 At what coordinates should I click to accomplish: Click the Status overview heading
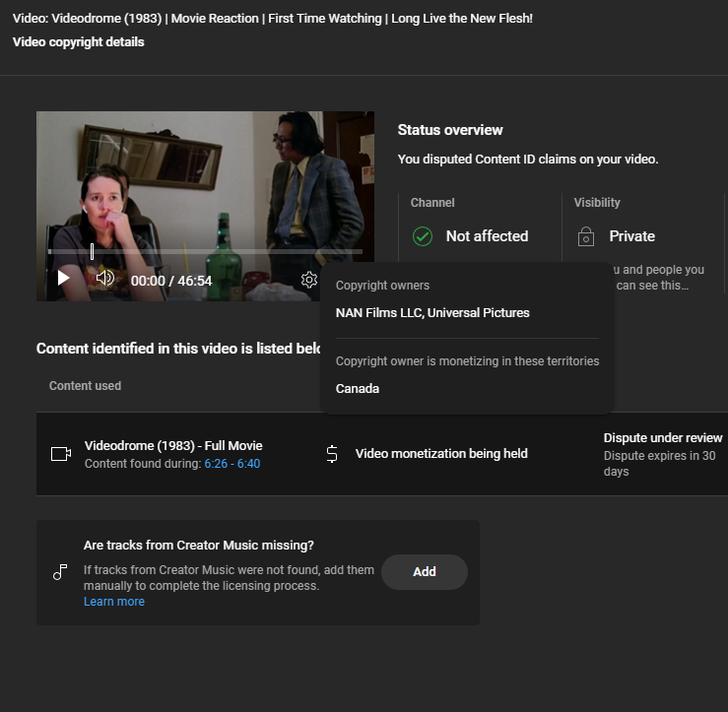[450, 130]
